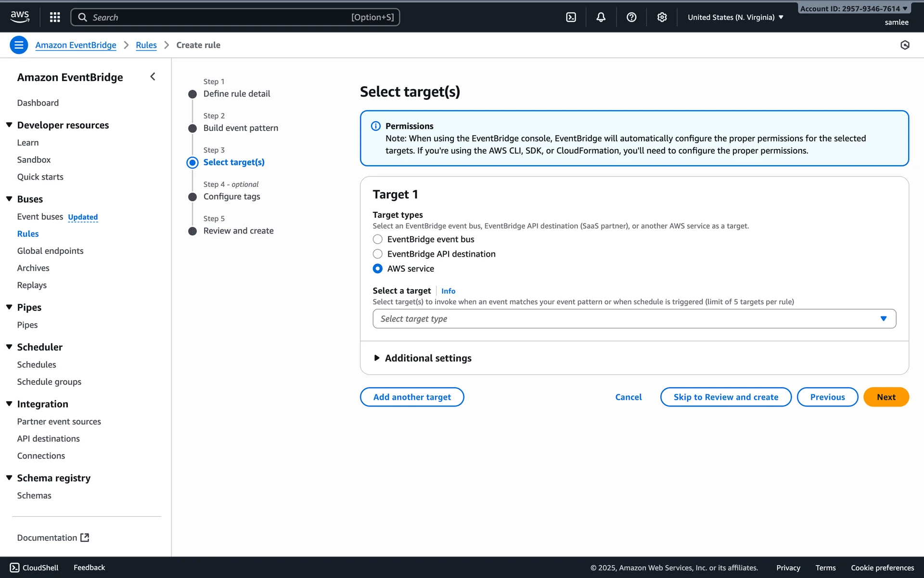This screenshot has height=578, width=924.
Task: Click the AWS logo home icon
Action: coord(20,17)
